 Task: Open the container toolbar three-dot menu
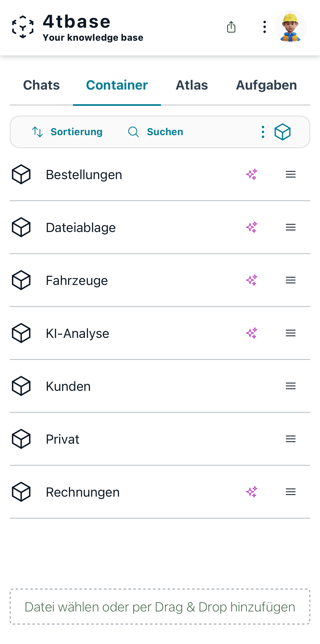coord(263,132)
